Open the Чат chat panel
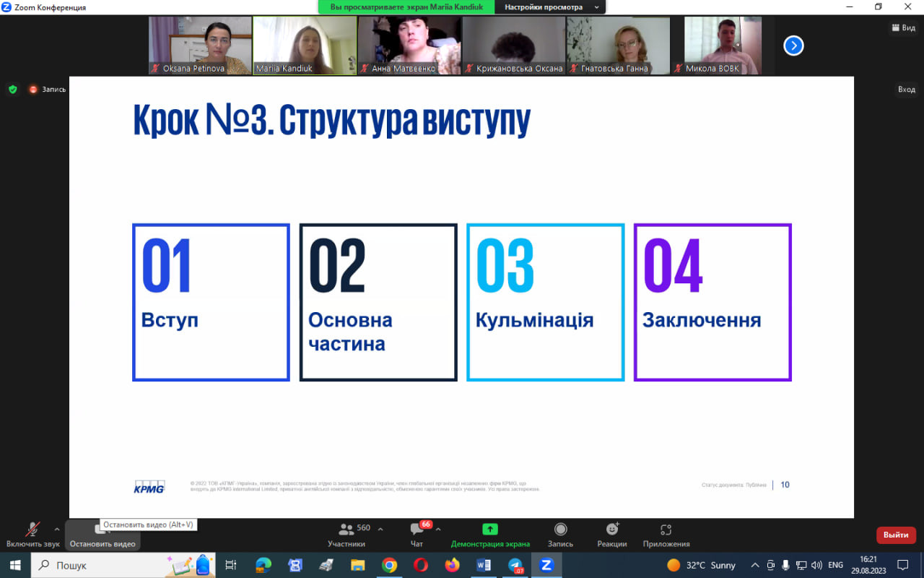The width and height of the screenshot is (924, 578). point(417,535)
